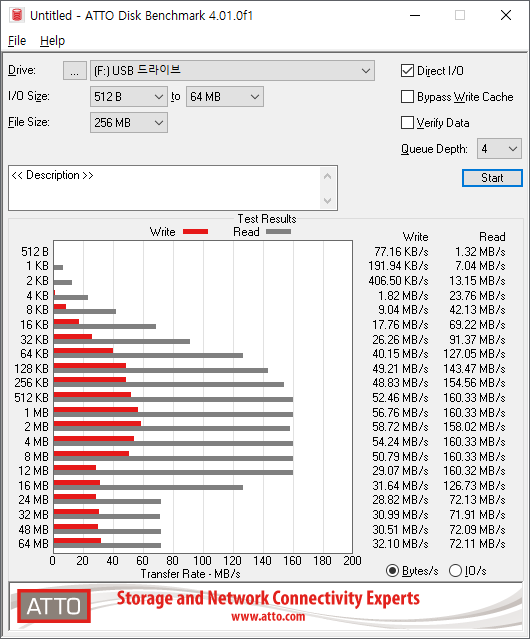The width and height of the screenshot is (530, 639).
Task: Click the Description scrollbar down arrow
Action: 328,201
